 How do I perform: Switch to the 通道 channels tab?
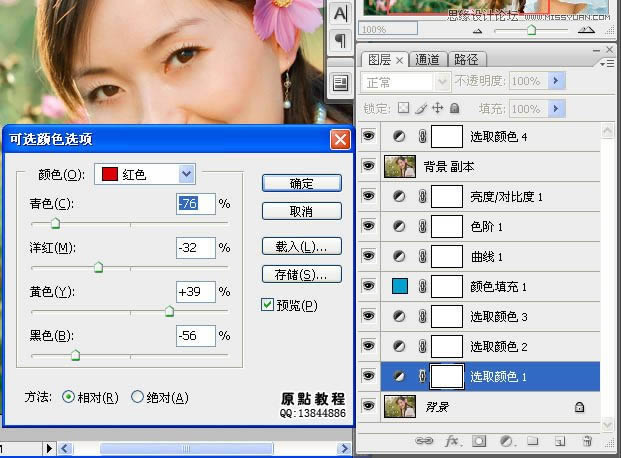427,60
